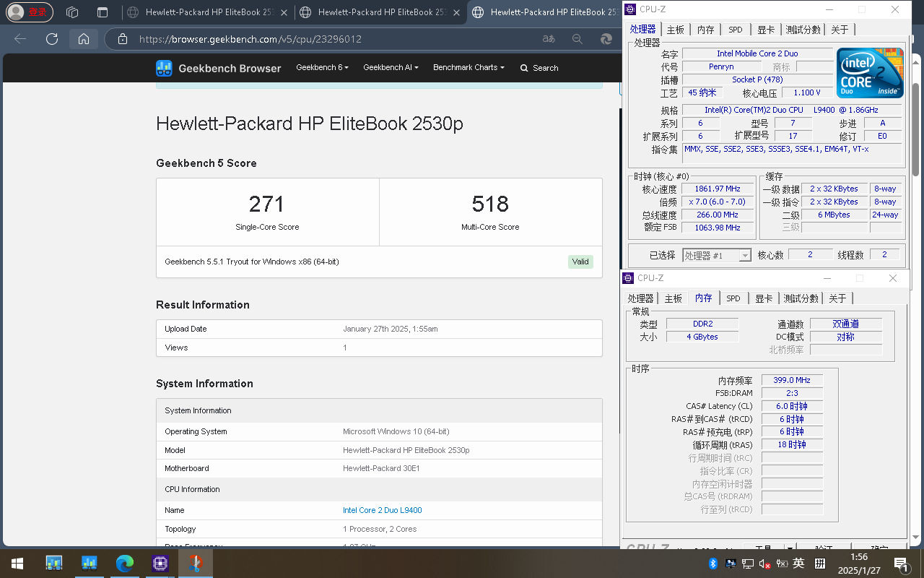The image size is (924, 578).
Task: Click the Geekbench Browser logo
Action: [x=219, y=68]
